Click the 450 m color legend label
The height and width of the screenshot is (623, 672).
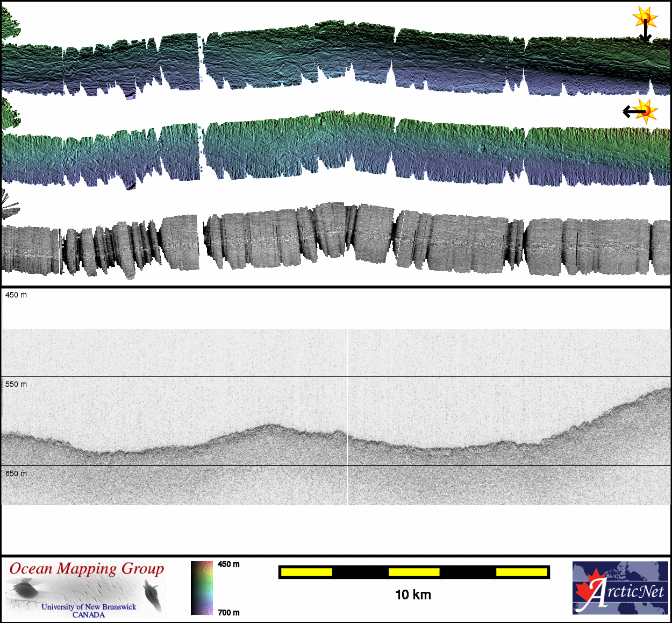click(228, 564)
